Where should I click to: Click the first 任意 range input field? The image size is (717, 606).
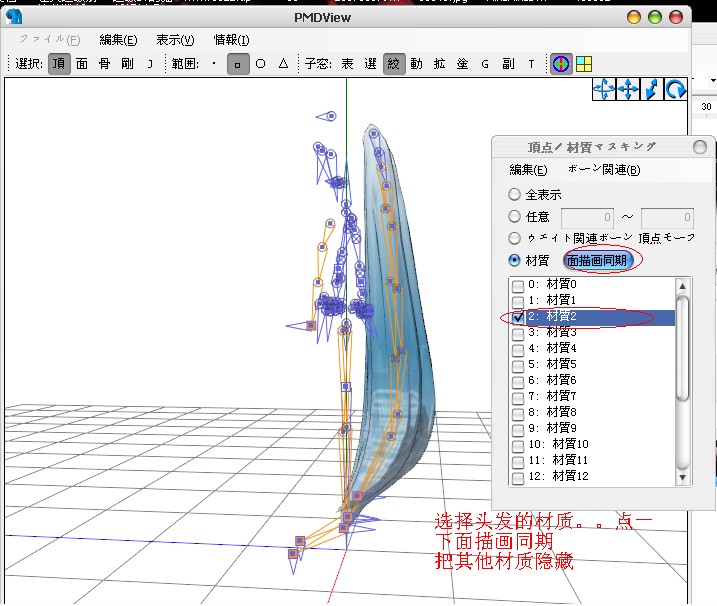click(x=588, y=218)
